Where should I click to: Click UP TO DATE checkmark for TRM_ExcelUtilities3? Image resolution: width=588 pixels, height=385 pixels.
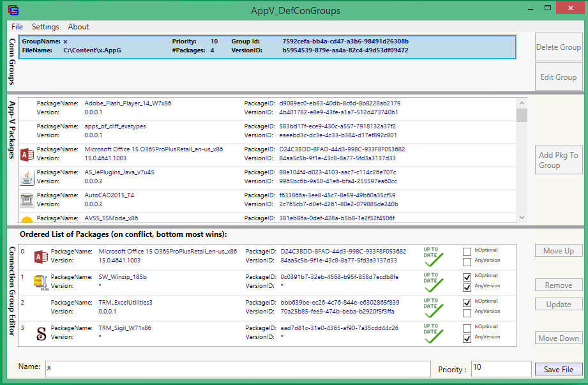(x=433, y=308)
